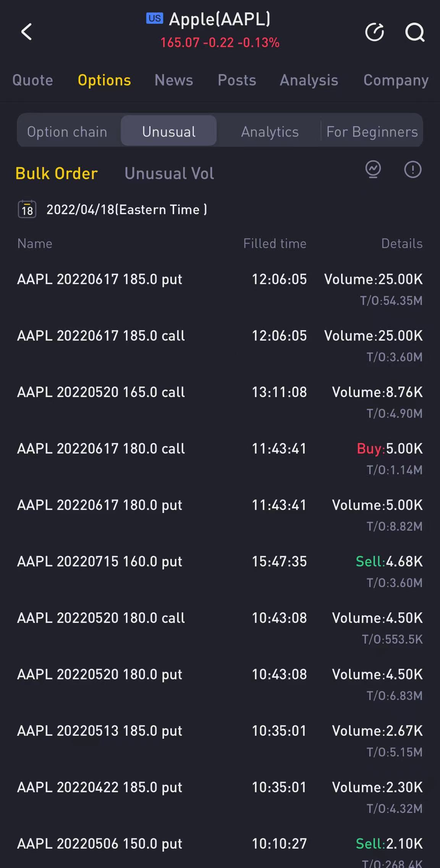Open the calendar date picker icon

(x=27, y=209)
